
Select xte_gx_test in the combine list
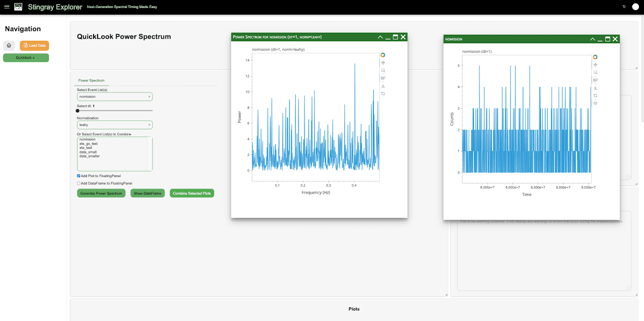click(89, 143)
